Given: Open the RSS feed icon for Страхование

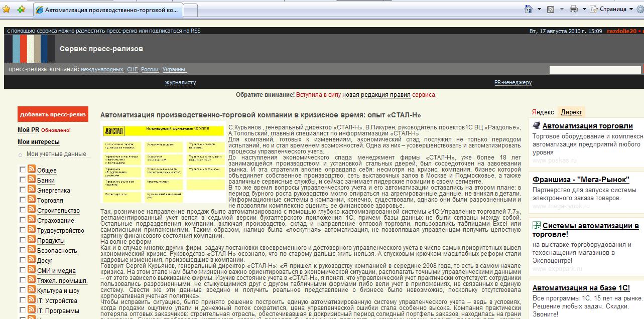Looking at the screenshot, I should click(32, 220).
